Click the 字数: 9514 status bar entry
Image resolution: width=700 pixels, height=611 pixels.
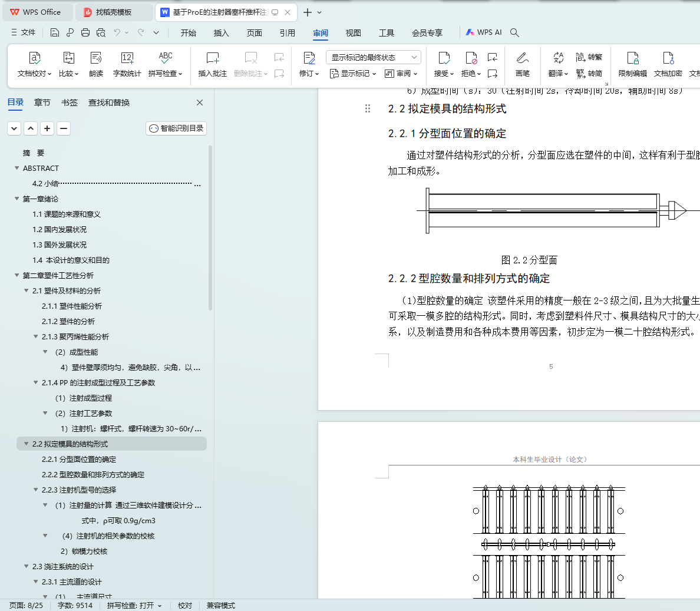[x=75, y=605]
